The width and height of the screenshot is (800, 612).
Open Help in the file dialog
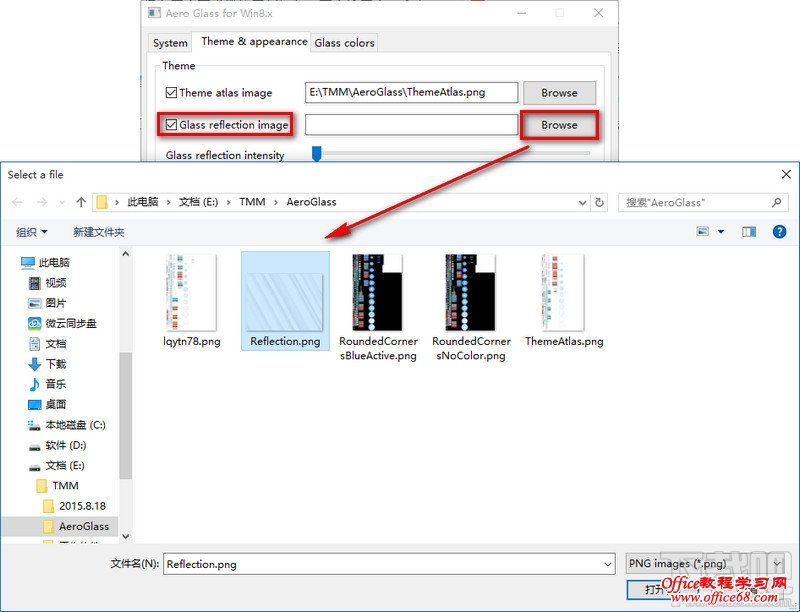point(779,231)
